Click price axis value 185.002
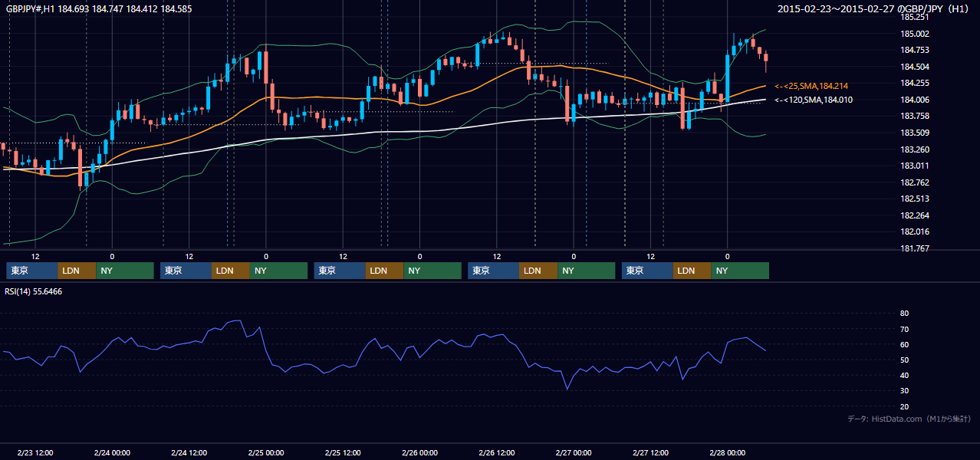980x460 pixels. [x=915, y=34]
